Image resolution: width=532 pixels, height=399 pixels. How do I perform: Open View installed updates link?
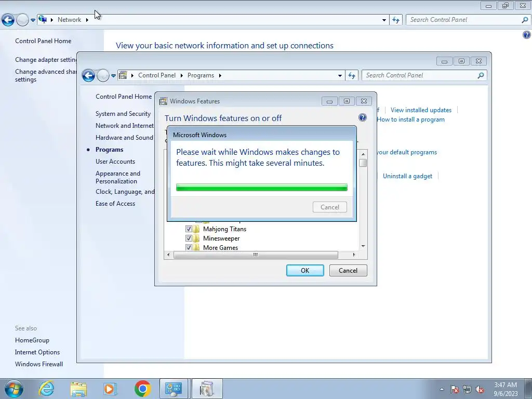[421, 110]
